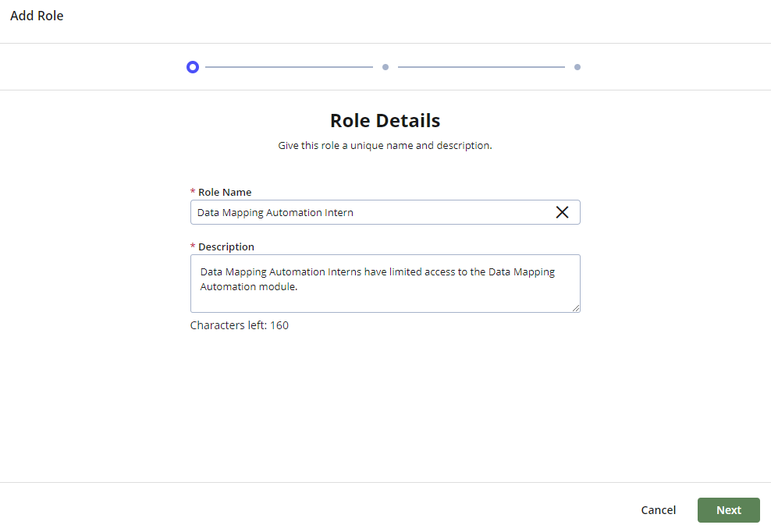Screen dimensions: 771x532
Task: Click the required asterisk beside Role Name
Action: coord(193,192)
